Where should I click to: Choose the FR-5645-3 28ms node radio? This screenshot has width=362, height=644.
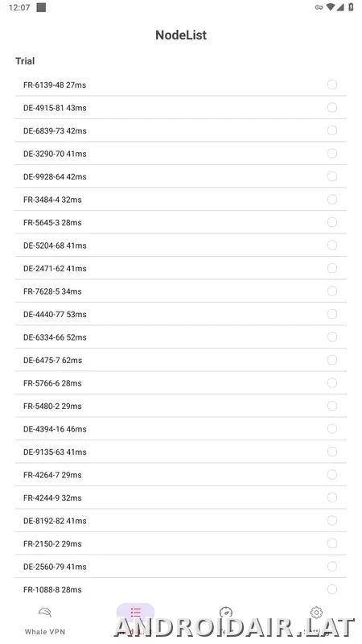pyautogui.click(x=332, y=223)
